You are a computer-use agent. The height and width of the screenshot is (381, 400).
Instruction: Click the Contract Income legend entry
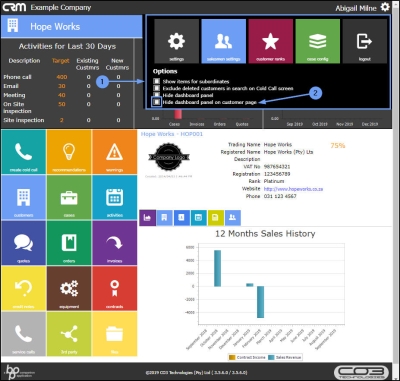[x=247, y=357]
